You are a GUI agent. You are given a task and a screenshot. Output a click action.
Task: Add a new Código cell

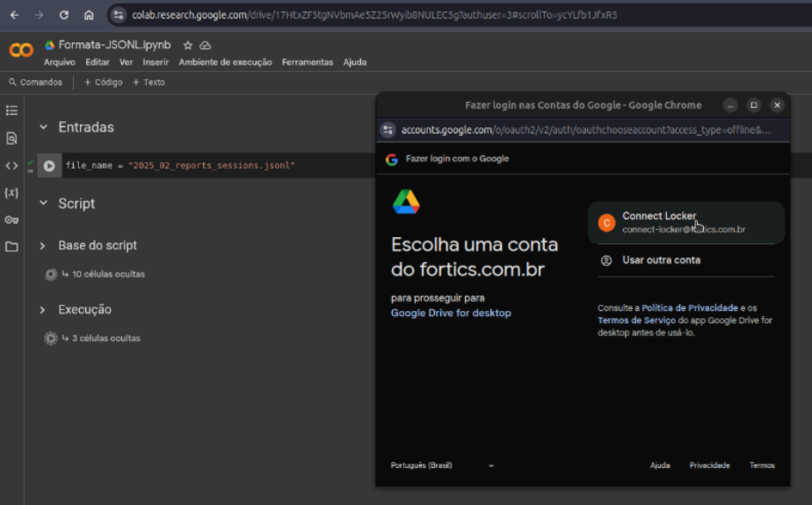coord(103,83)
